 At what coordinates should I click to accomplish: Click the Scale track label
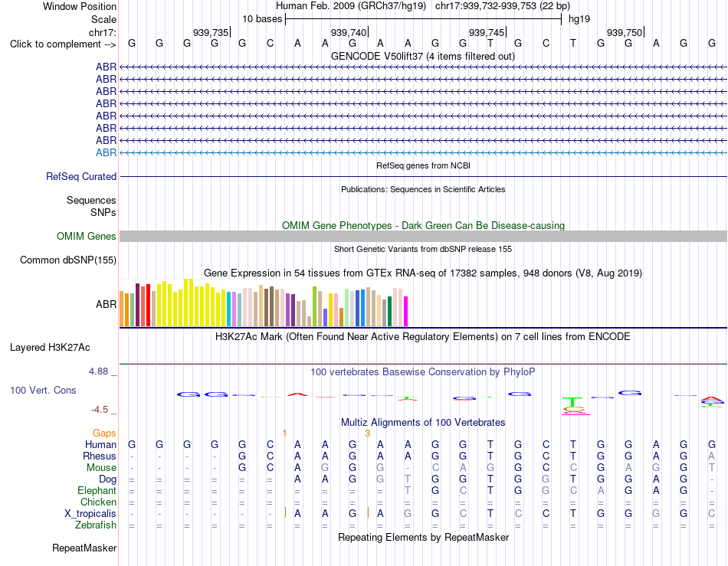coord(103,19)
